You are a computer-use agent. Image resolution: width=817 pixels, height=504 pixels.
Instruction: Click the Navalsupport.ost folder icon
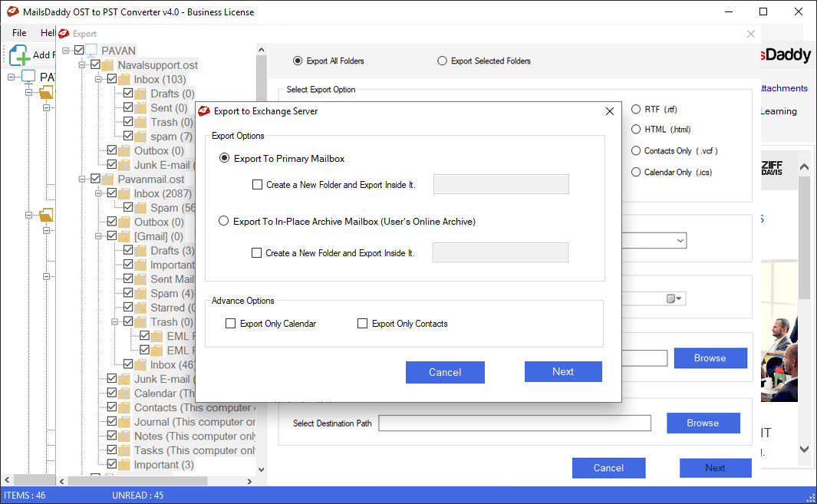click(108, 65)
